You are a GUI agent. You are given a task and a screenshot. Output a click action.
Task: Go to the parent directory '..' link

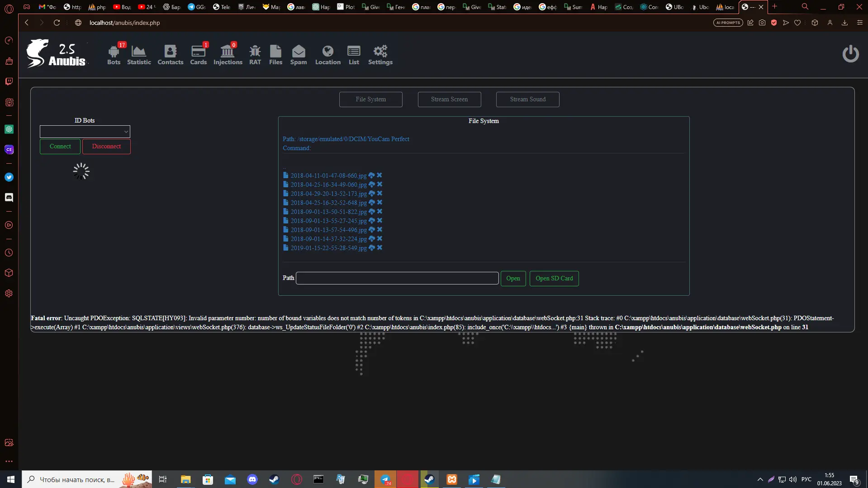tap(284, 167)
